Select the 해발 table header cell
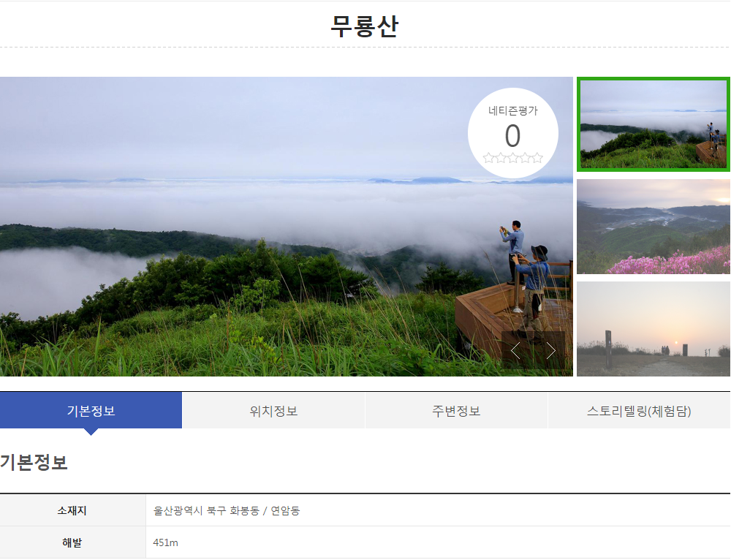Image resolution: width=731 pixels, height=560 pixels. 72,542
